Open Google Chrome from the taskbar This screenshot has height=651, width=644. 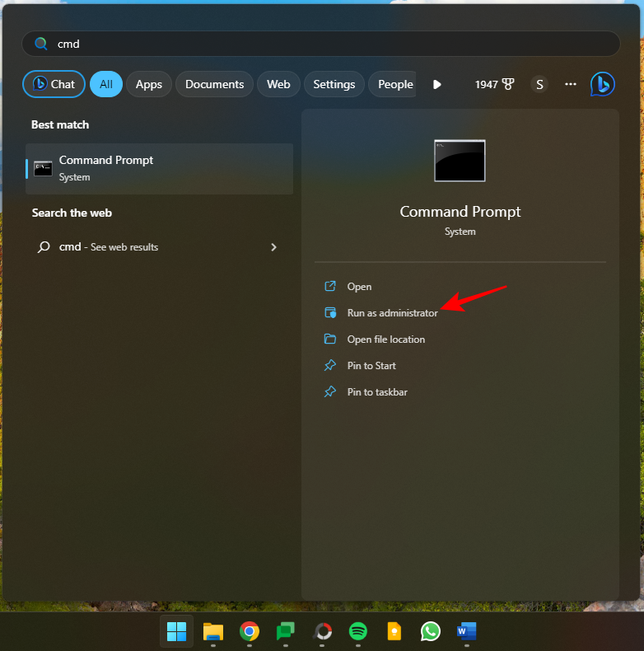click(250, 631)
